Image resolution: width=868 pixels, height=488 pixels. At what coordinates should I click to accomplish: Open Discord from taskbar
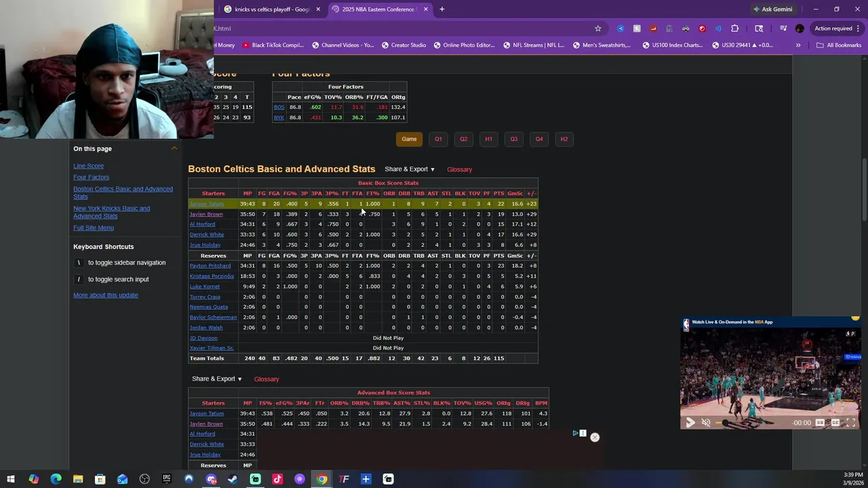pyautogui.click(x=211, y=479)
